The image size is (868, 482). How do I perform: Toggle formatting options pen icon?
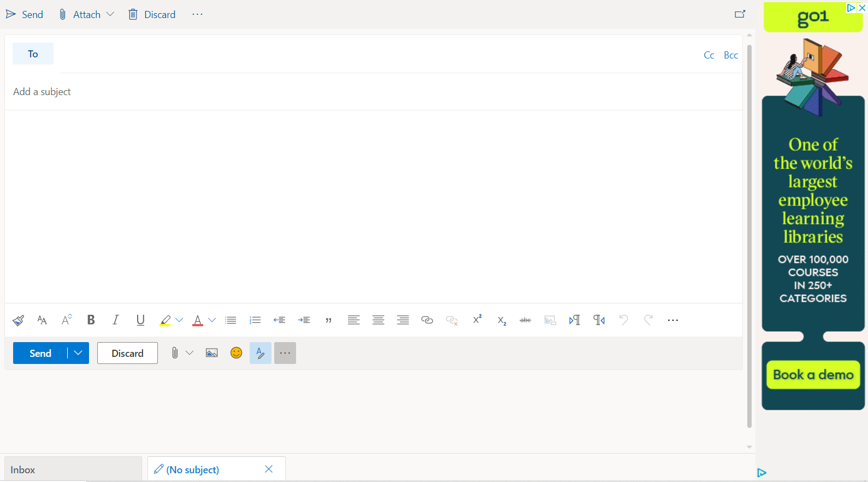(x=261, y=353)
